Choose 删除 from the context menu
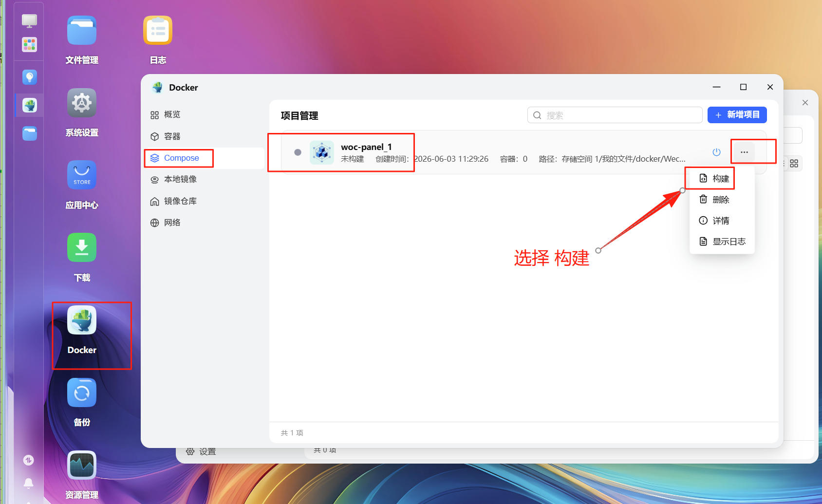Image resolution: width=822 pixels, height=504 pixels. pyautogui.click(x=722, y=200)
